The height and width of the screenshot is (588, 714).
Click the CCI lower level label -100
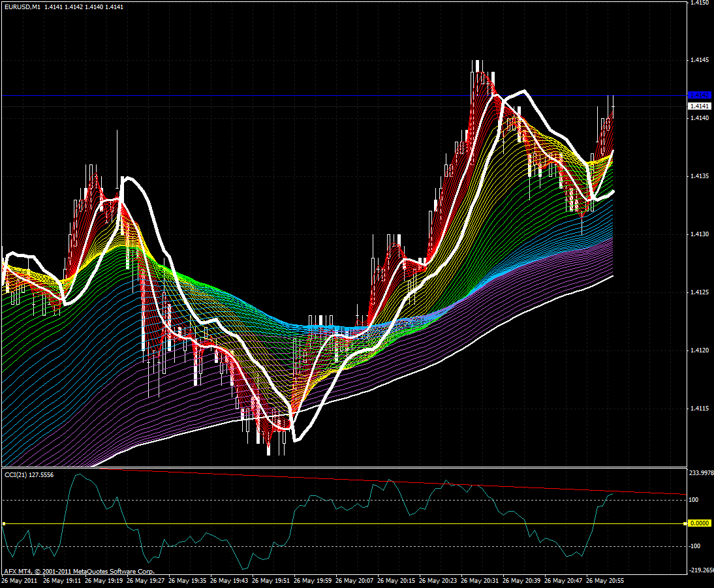(x=694, y=546)
